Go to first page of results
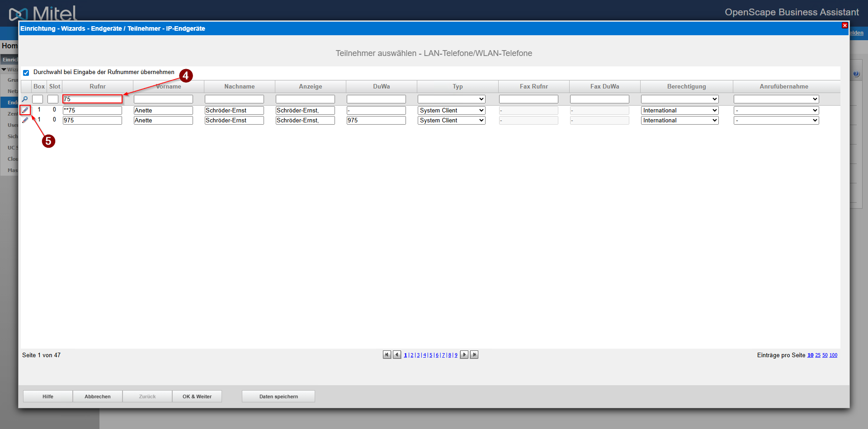Image resolution: width=868 pixels, height=429 pixels. pyautogui.click(x=387, y=354)
